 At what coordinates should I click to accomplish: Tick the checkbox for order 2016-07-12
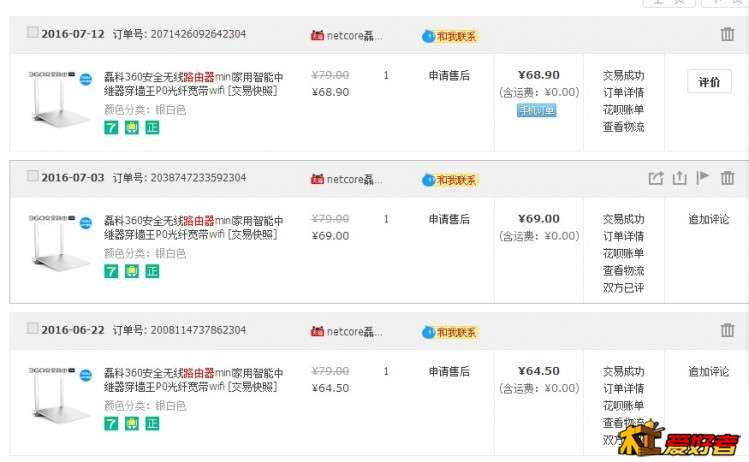tap(32, 32)
